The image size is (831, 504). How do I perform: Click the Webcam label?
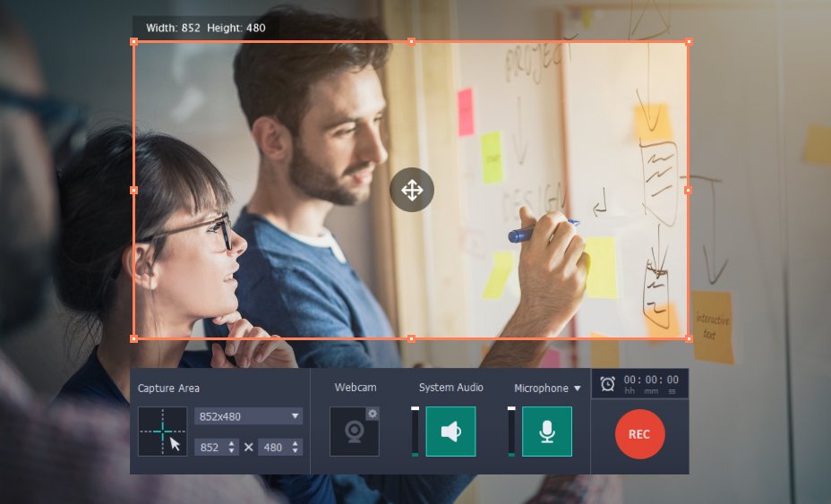tap(356, 388)
